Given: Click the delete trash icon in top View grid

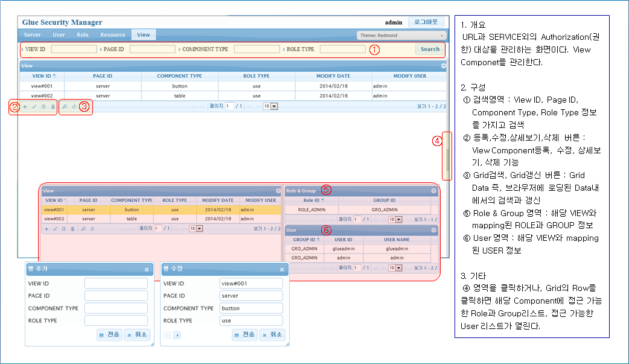Looking at the screenshot, I should pyautogui.click(x=53, y=107).
